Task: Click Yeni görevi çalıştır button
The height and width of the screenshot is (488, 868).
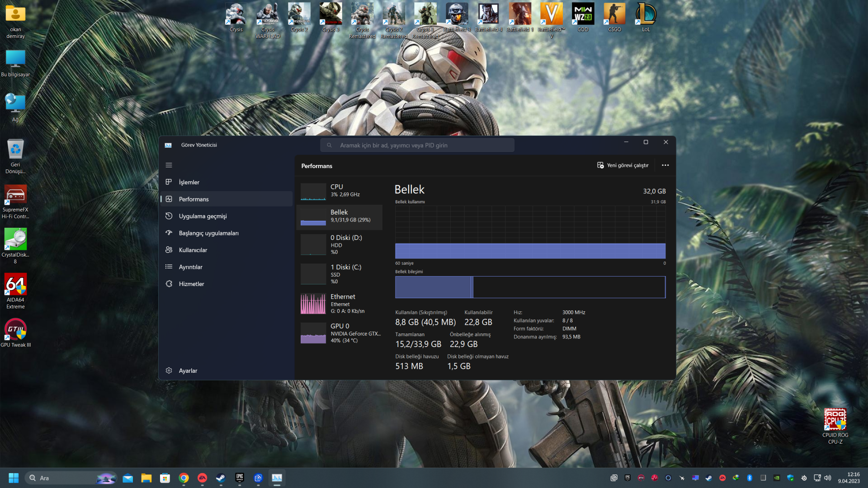Action: coord(623,165)
